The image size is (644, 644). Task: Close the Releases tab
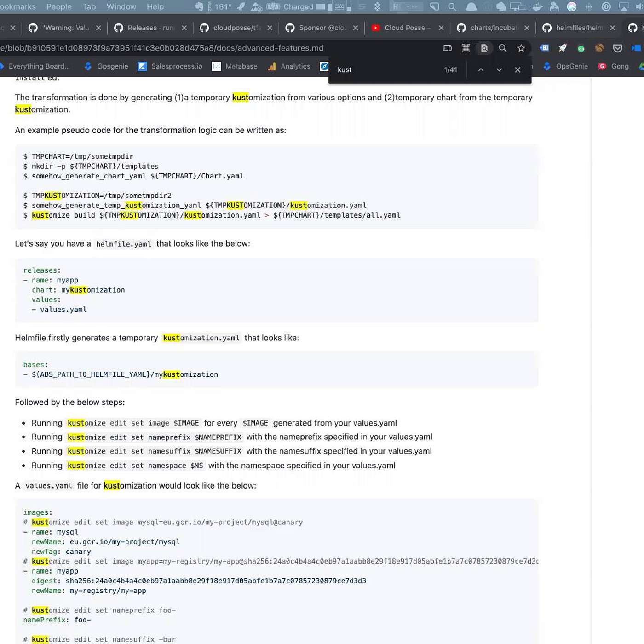coord(184,28)
